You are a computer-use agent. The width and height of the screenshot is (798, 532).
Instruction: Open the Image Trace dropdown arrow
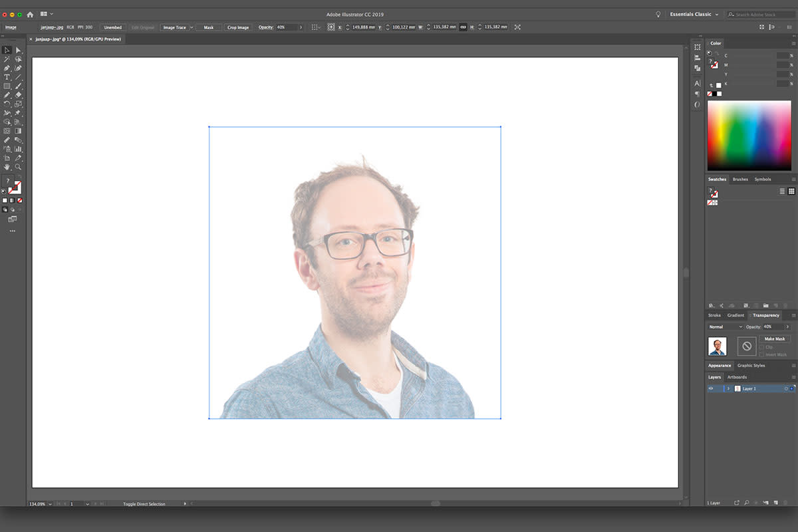192,27
